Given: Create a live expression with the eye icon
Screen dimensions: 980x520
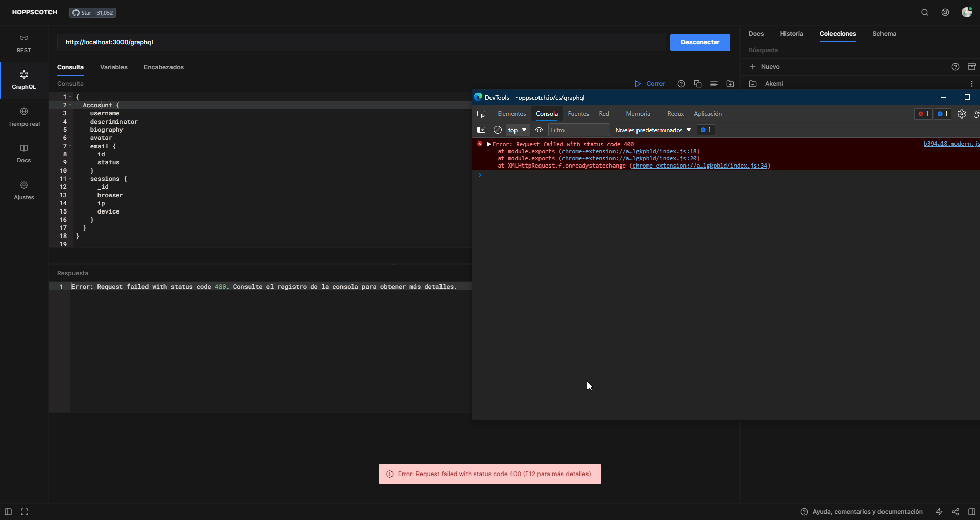Looking at the screenshot, I should tap(539, 130).
